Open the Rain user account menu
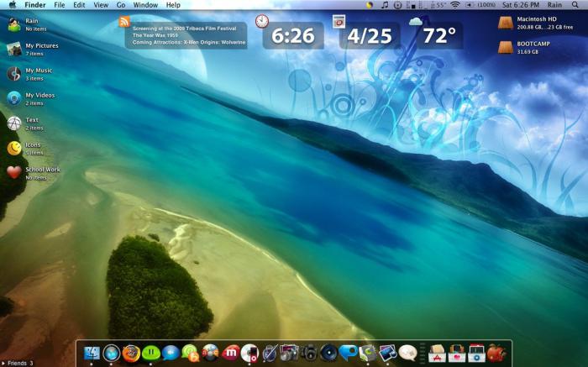Screen dimensions: 588x367 tap(554, 5)
